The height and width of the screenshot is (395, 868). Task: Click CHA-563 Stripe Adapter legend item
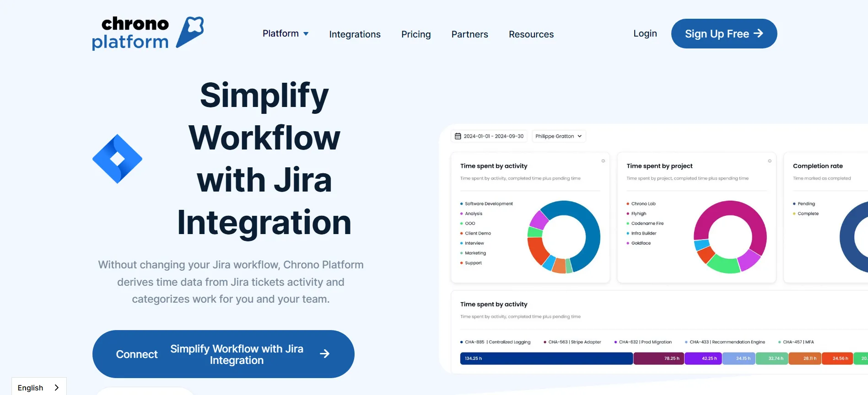click(572, 342)
